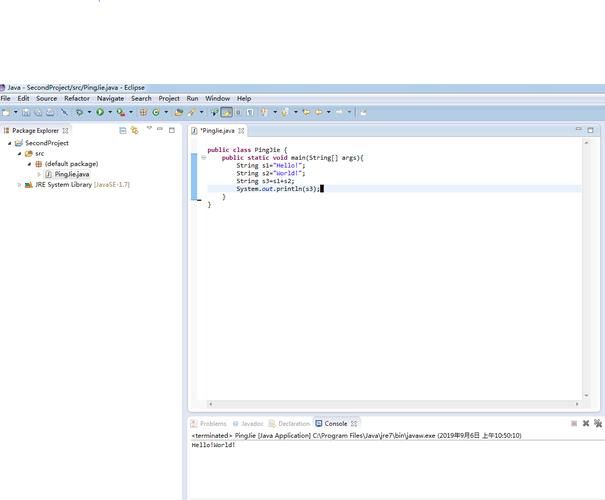Open the Run menu

192,98
